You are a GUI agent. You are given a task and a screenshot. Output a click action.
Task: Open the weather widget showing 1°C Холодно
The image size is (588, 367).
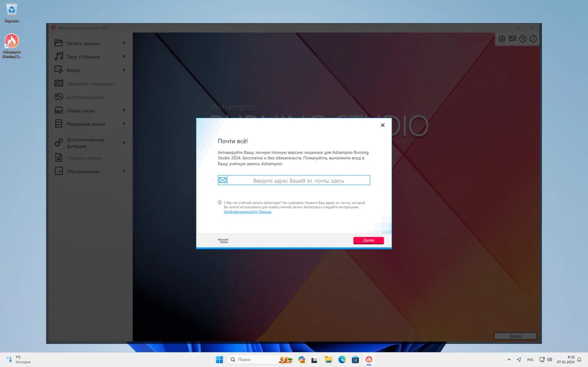(18, 360)
